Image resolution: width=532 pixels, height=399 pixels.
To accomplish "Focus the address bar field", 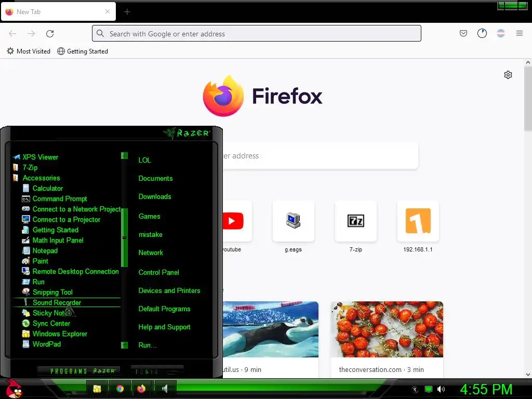I will pos(257,34).
